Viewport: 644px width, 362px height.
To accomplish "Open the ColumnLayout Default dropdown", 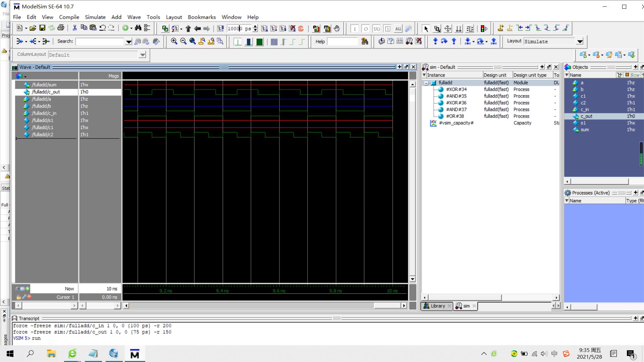I will pyautogui.click(x=143, y=54).
